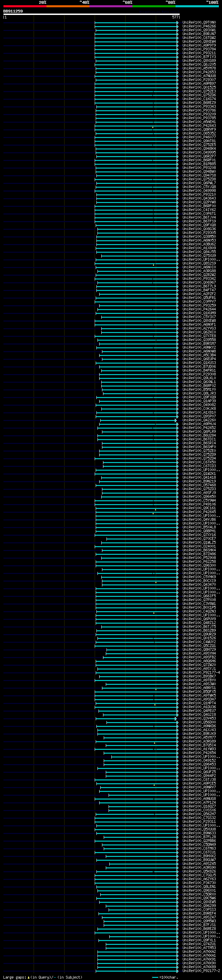This screenshot has height=980, width=222.
Task: Open the UniRef100_P46266 entry
Action: coord(199,26)
